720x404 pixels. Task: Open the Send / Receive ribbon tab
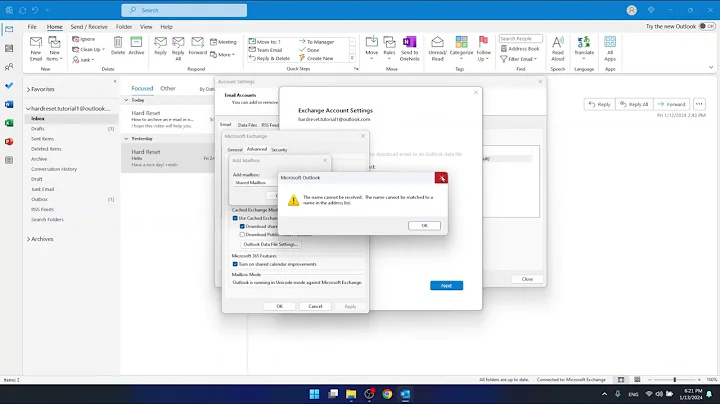point(89,27)
